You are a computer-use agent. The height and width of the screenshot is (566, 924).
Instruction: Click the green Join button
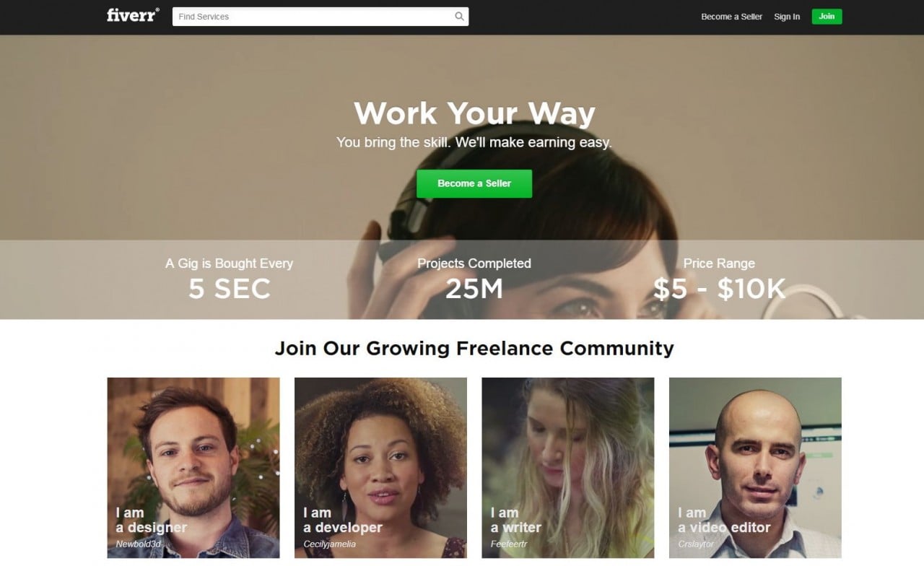point(827,17)
